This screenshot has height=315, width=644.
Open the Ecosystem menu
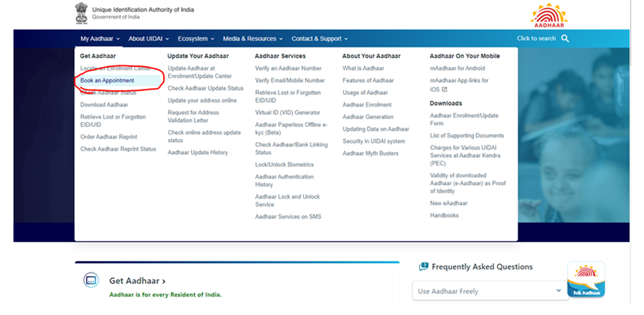196,38
